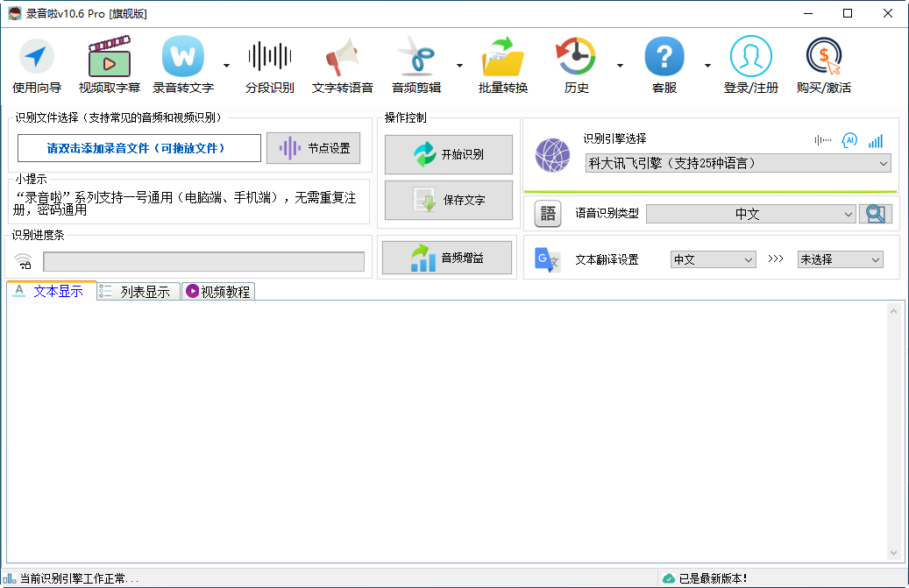The height and width of the screenshot is (588, 909).
Task: Open 登录/注册 login and register
Action: 750,65
